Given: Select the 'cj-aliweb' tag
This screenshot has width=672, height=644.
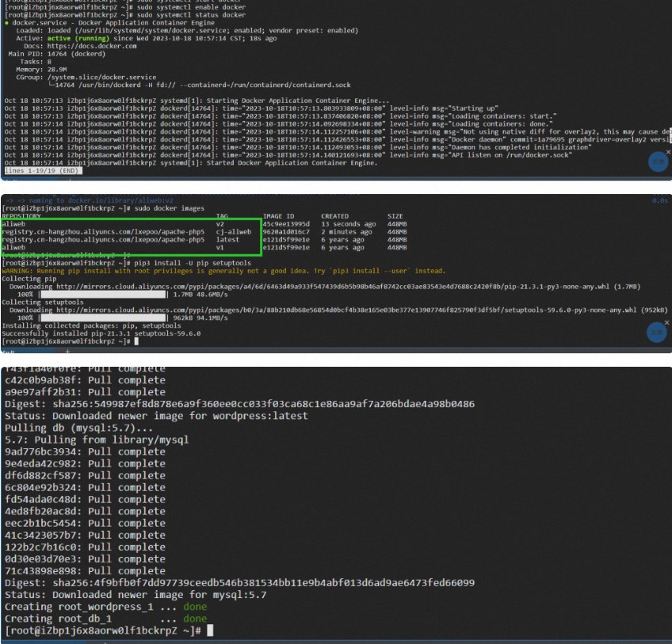Looking at the screenshot, I should (x=234, y=232).
